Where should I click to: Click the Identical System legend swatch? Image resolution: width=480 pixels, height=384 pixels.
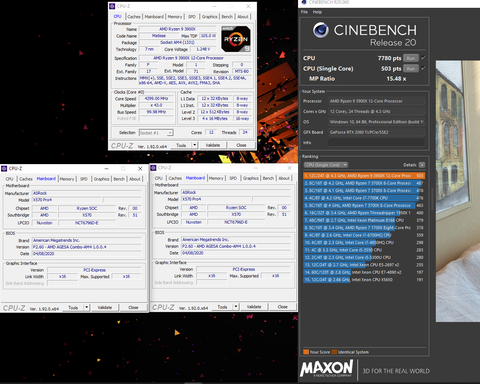tap(334, 352)
